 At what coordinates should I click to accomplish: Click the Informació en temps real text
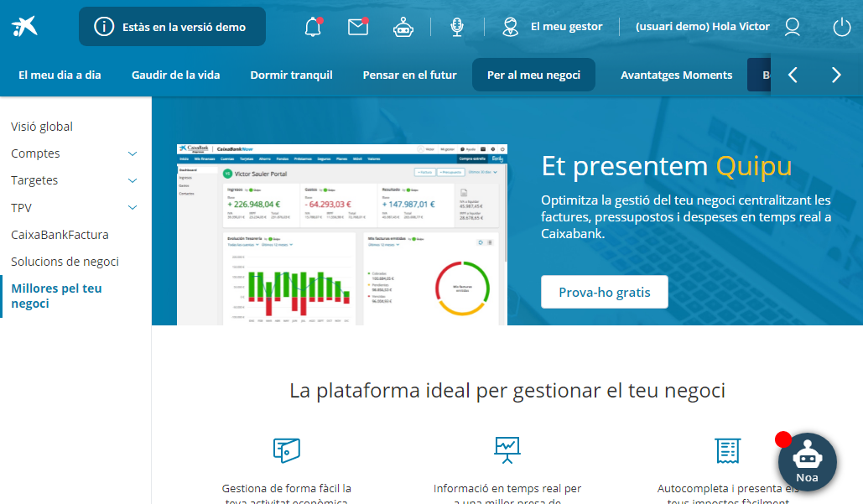(507, 494)
